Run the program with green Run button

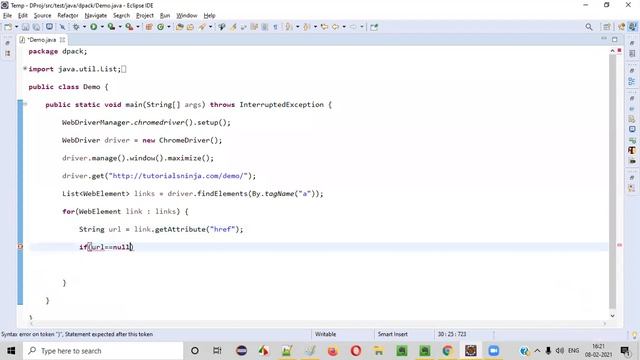click(93, 27)
